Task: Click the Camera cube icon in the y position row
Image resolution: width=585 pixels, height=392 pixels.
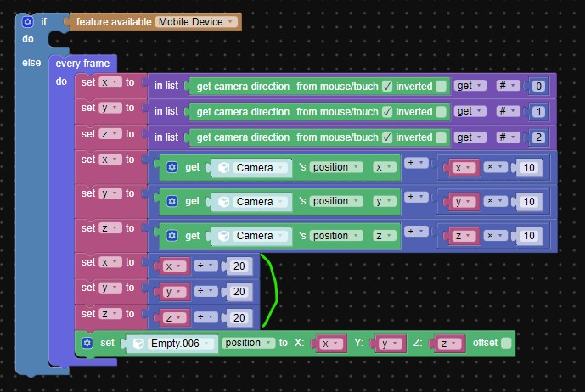Action: click(x=223, y=202)
